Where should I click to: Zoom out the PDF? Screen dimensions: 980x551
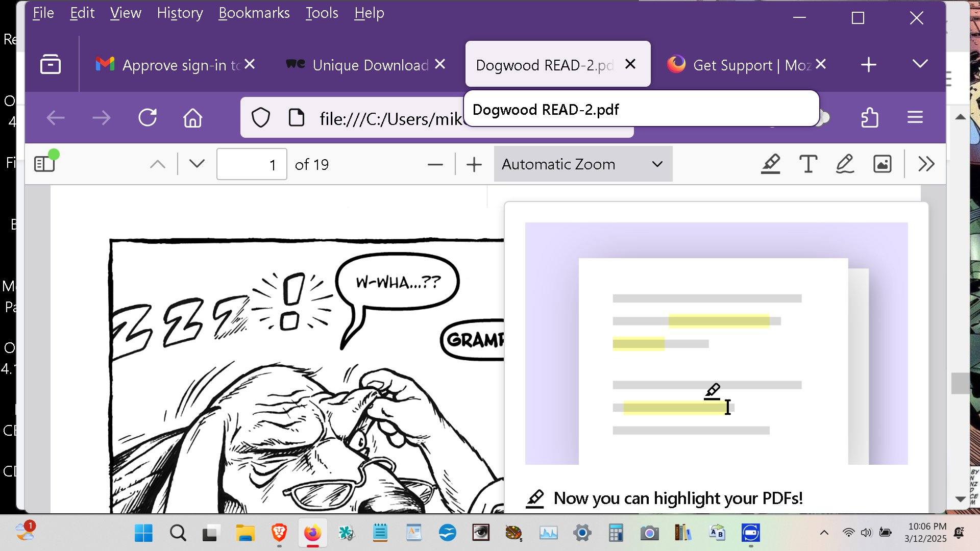click(435, 164)
